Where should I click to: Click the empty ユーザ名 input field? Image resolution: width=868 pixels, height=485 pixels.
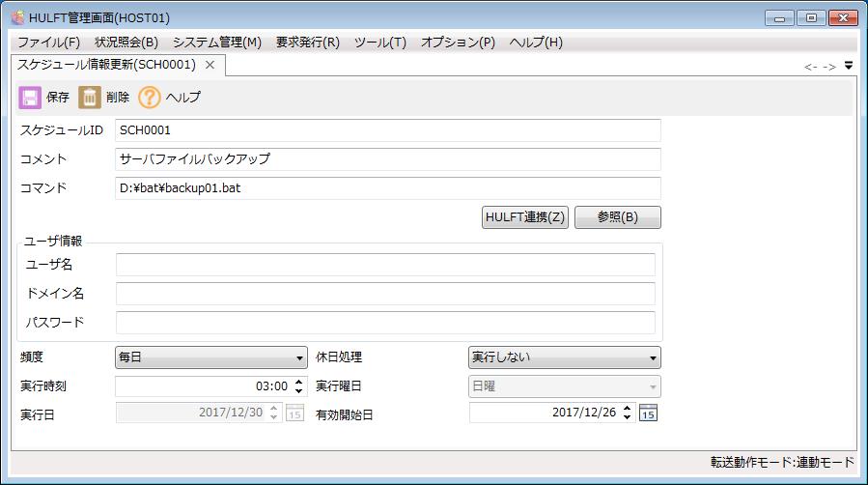coord(386,265)
